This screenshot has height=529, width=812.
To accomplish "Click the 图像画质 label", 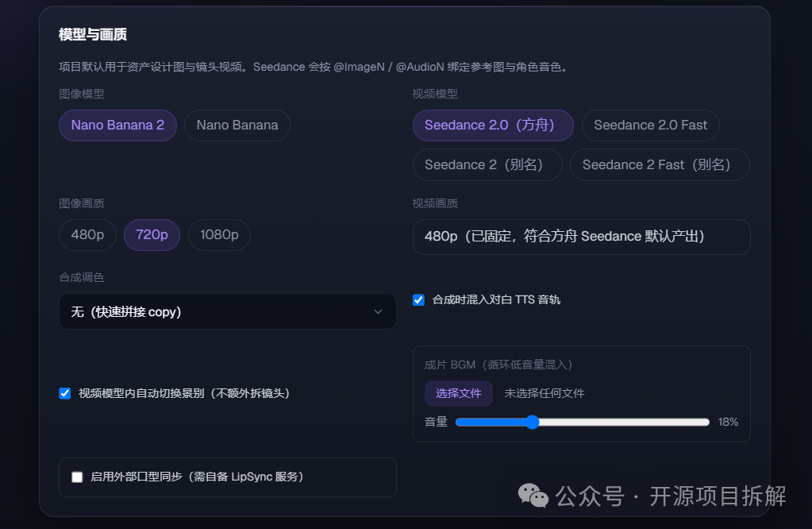I will click(x=81, y=203).
